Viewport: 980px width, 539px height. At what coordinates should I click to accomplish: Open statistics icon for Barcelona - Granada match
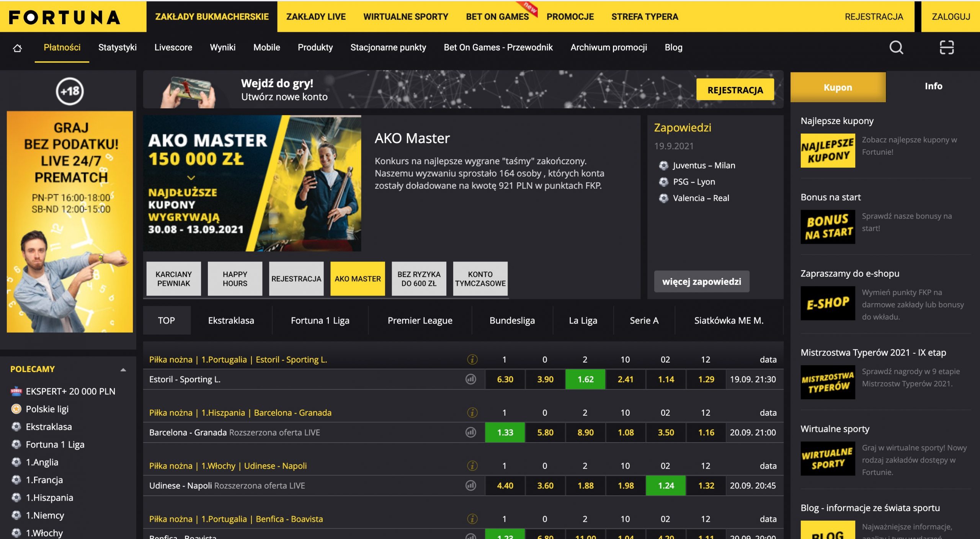[x=470, y=432]
